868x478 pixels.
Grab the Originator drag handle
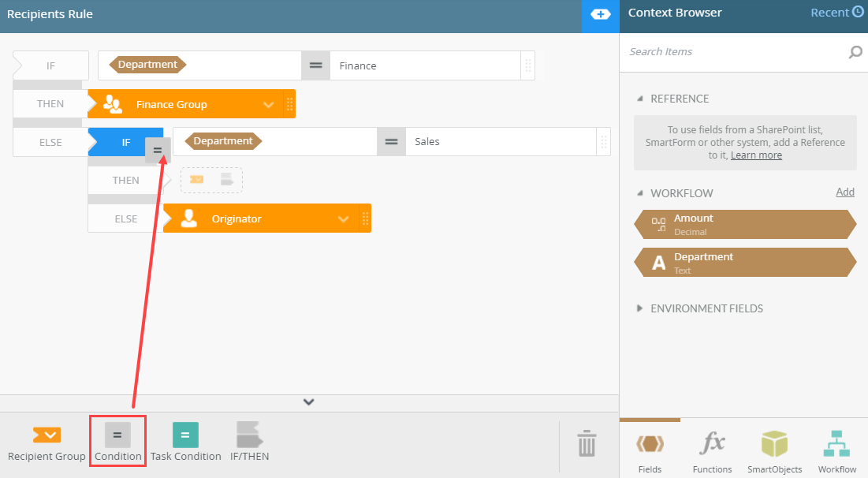point(365,218)
